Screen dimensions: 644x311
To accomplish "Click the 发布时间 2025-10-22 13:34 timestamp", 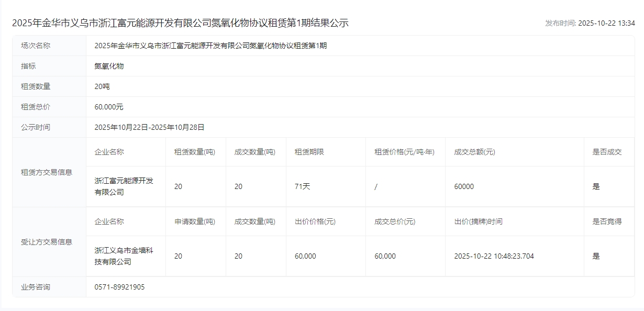I will (590, 23).
